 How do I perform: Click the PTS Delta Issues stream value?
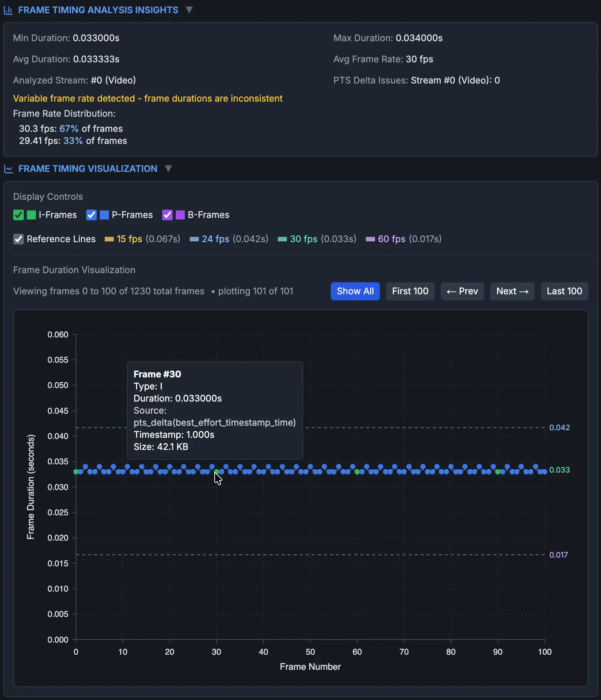[455, 80]
